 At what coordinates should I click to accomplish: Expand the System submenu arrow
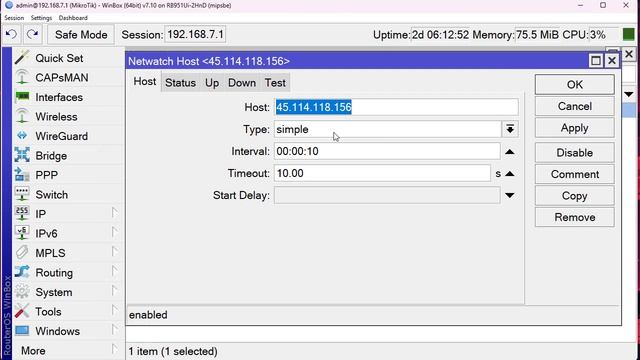click(115, 291)
